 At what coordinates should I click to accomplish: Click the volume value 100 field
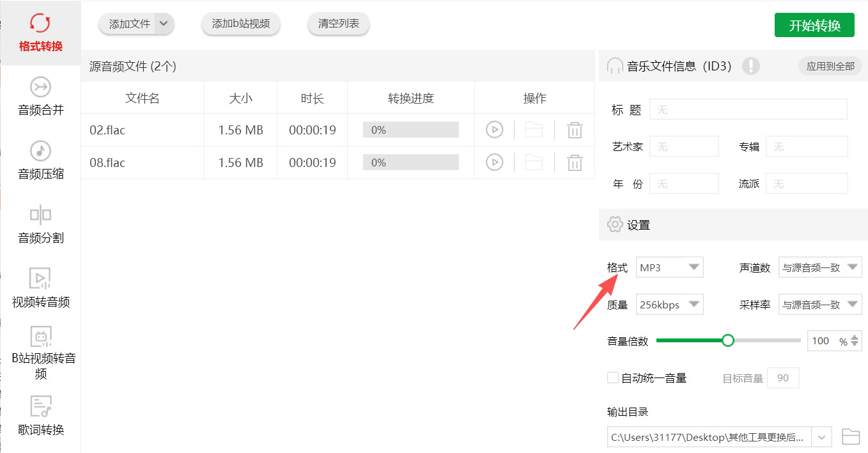click(x=821, y=341)
